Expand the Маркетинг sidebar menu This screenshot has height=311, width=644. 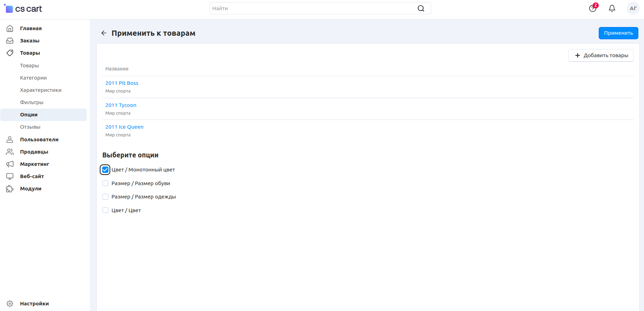[34, 164]
